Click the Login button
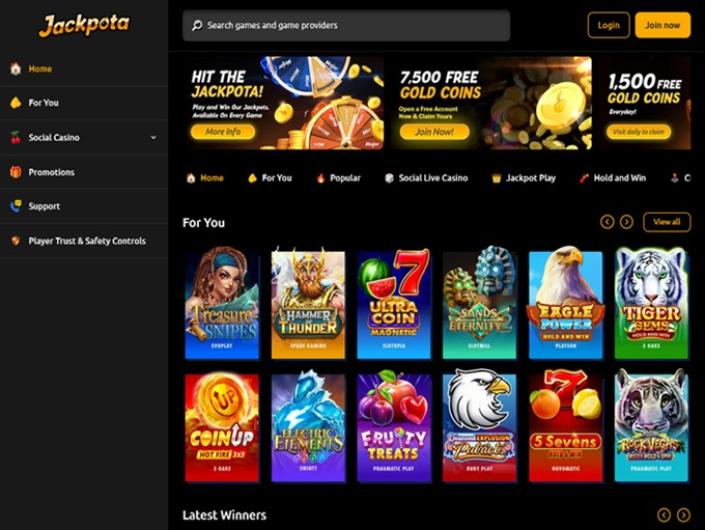Screen dimensions: 705x530 [608, 25]
